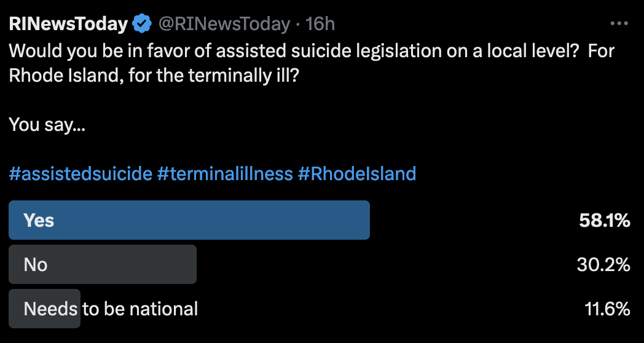Visit the #RhodeIsland hashtag

357,173
